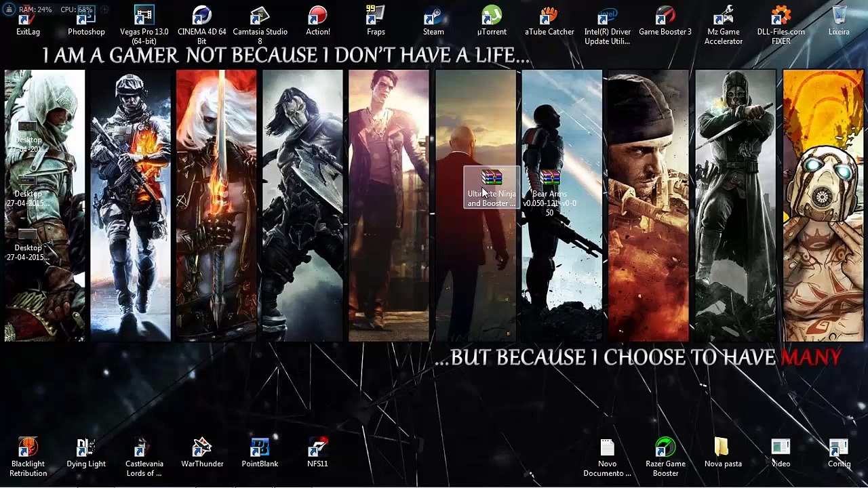Launch the WarThunder shortcut
Viewport: 868px width, 488px height.
point(202,453)
